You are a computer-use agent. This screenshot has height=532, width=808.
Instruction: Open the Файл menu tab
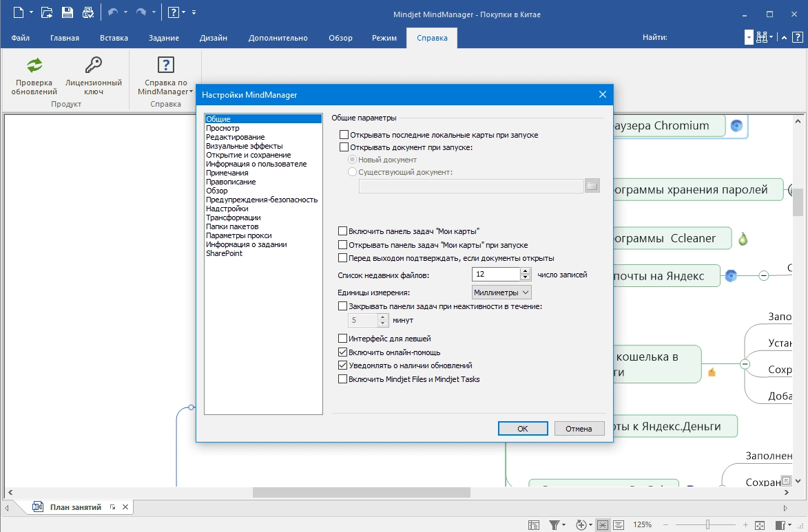point(21,38)
